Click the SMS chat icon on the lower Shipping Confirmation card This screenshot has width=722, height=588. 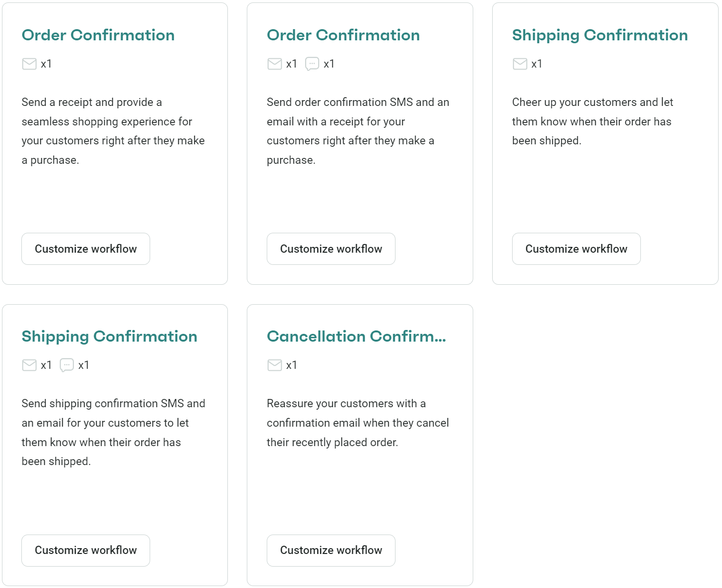tap(67, 365)
